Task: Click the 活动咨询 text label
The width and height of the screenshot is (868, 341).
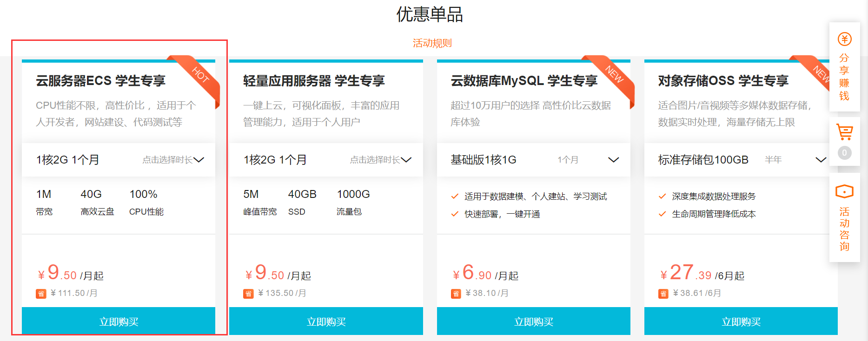Action: click(x=844, y=229)
